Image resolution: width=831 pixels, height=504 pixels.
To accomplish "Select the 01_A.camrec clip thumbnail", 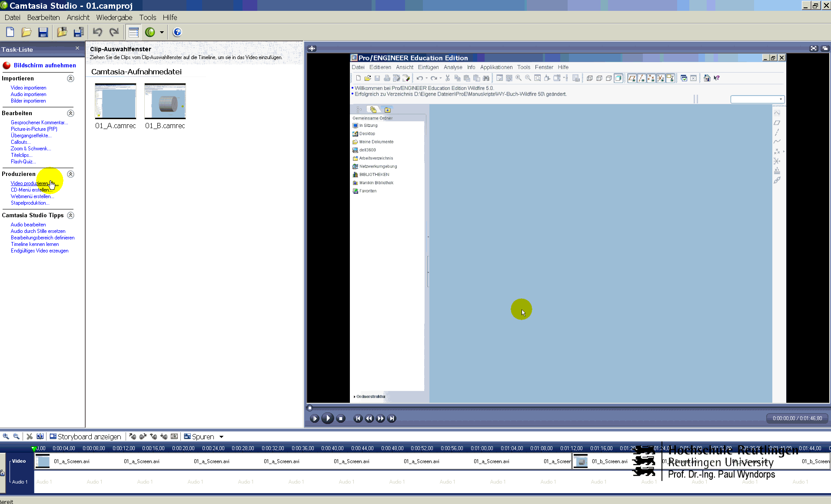I will pos(116,101).
